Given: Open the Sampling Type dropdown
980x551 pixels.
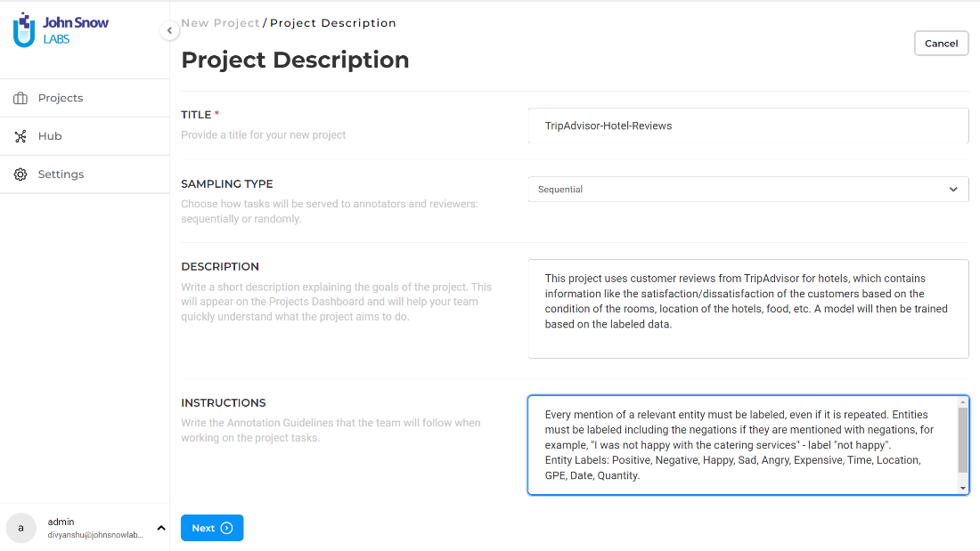Looking at the screenshot, I should point(748,190).
